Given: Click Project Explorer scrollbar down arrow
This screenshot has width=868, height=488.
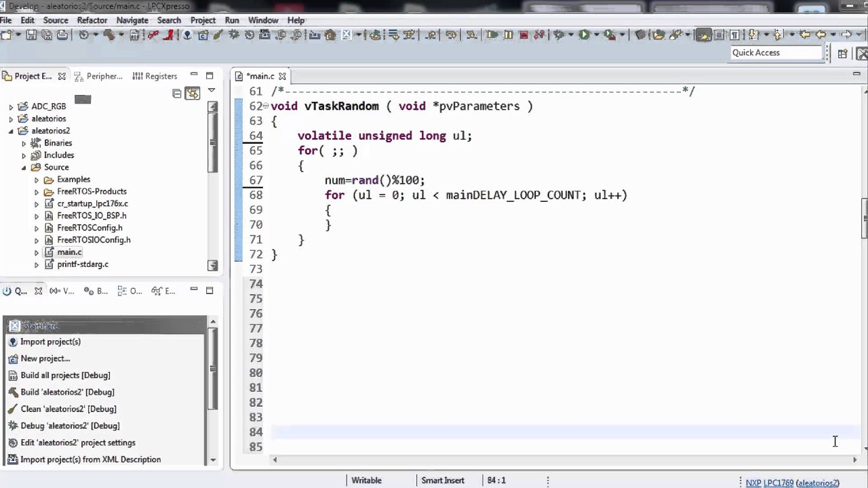Looking at the screenshot, I should [213, 266].
